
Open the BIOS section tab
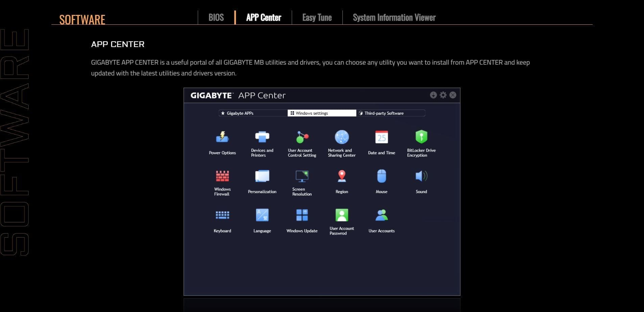click(216, 18)
